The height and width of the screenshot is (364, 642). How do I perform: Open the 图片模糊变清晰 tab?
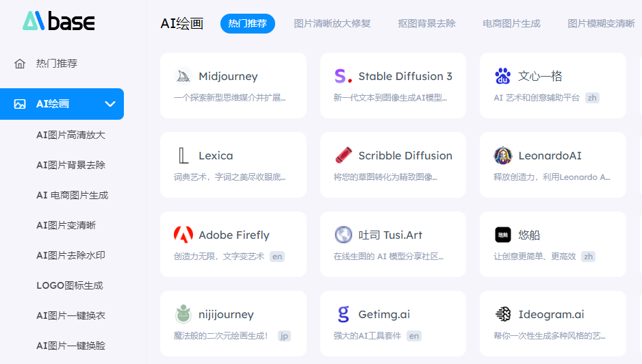pyautogui.click(x=601, y=24)
